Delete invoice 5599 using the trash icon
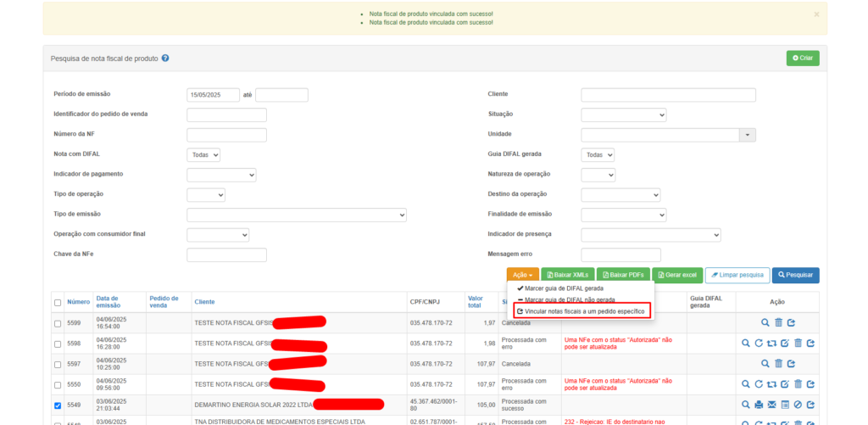Screen dimensions: 868x425 pyautogui.click(x=778, y=322)
